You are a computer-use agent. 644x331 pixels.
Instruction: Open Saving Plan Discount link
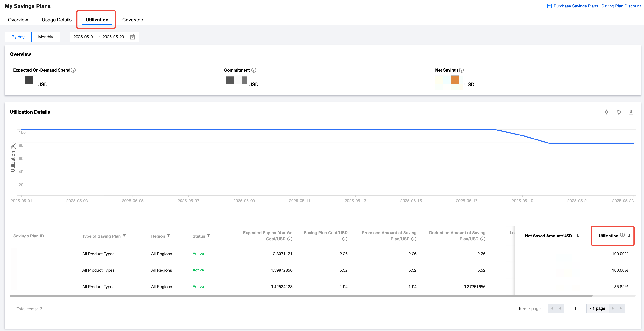click(x=621, y=6)
